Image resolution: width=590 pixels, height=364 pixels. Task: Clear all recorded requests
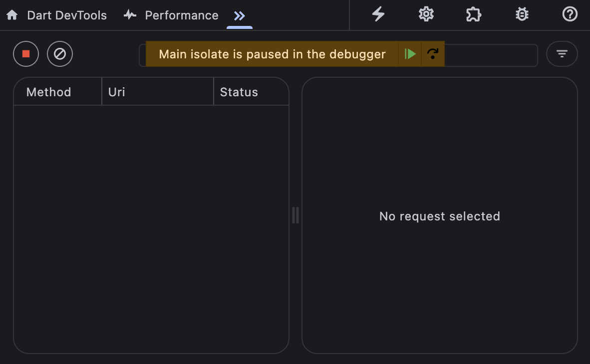tap(59, 54)
